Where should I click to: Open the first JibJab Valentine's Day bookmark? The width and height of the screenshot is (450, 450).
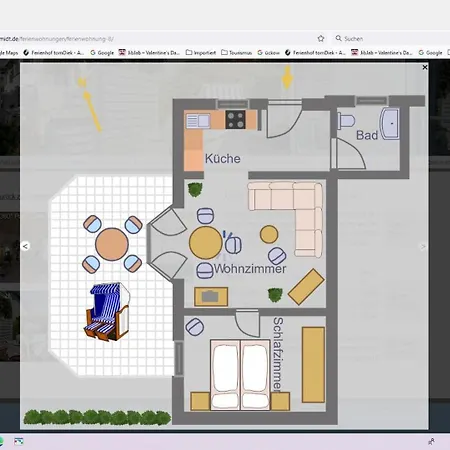pyautogui.click(x=149, y=53)
